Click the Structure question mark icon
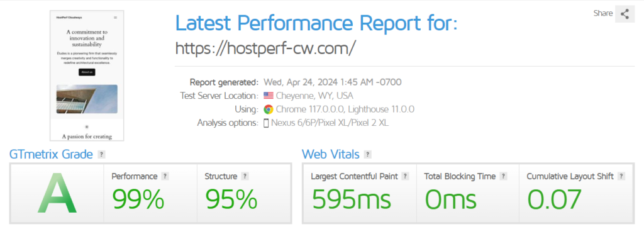The width and height of the screenshot is (644, 241). [x=245, y=176]
